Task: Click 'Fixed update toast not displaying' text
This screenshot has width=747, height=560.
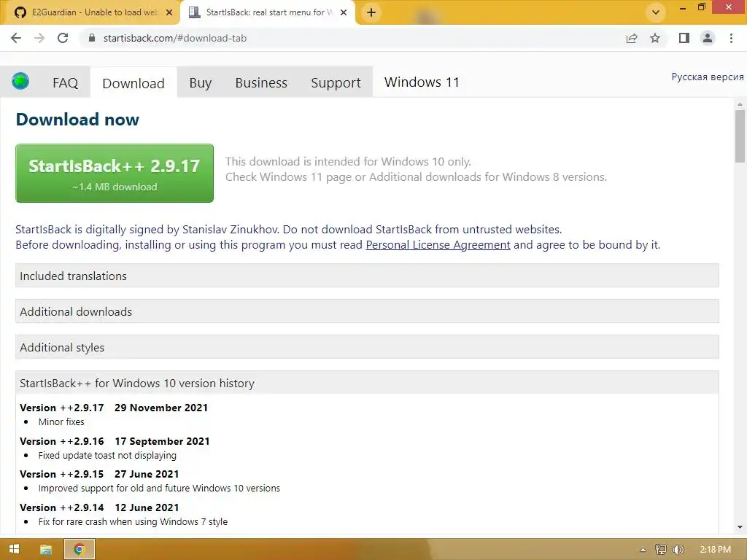Action: pyautogui.click(x=107, y=455)
